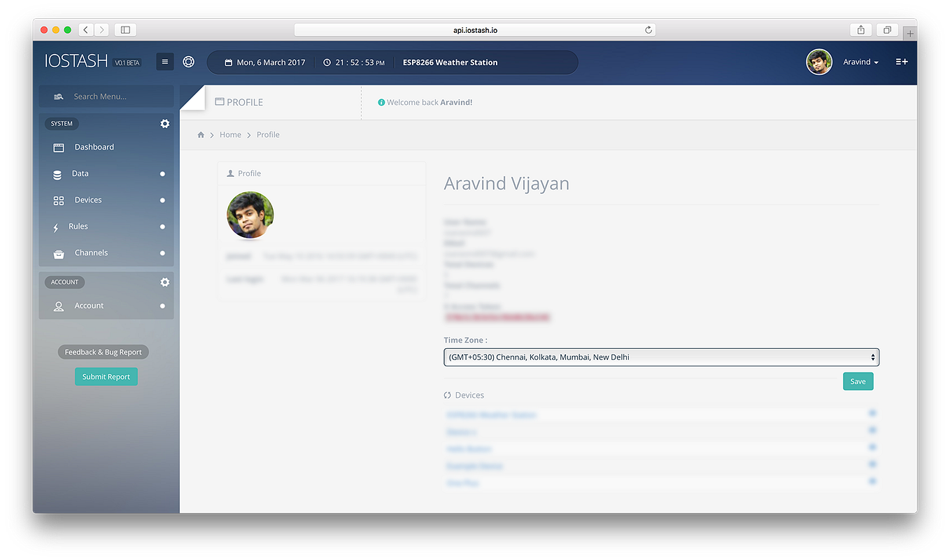Click the clock icon showing current time
The image size is (950, 560).
[x=327, y=62]
